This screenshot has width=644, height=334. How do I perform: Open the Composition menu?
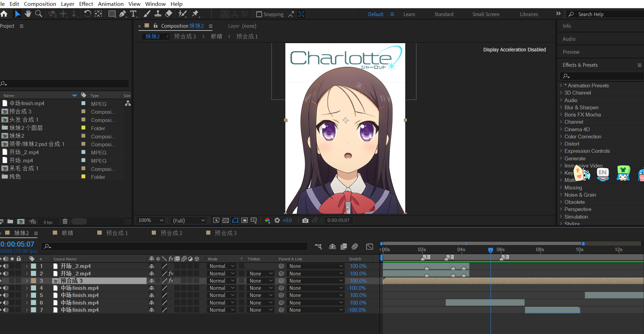point(40,4)
